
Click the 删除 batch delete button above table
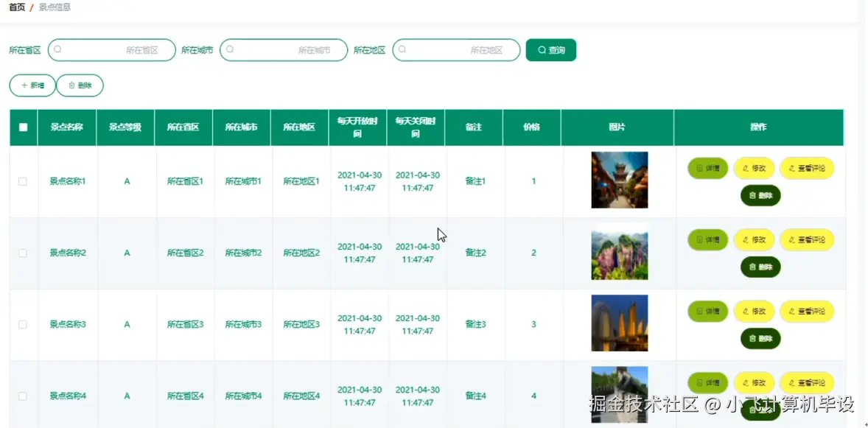pos(80,85)
